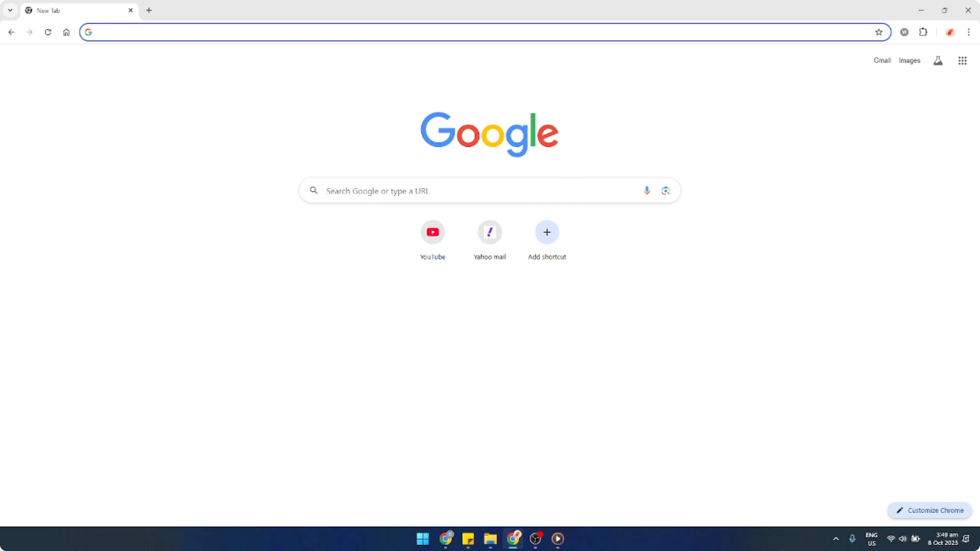The height and width of the screenshot is (551, 980).
Task: Open the Chrome profile avatar
Action: point(950,32)
